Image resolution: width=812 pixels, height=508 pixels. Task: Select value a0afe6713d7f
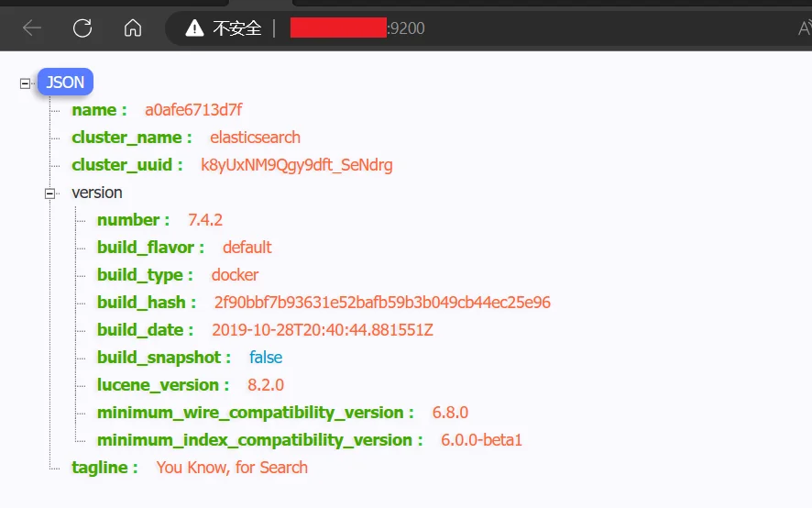(x=193, y=110)
